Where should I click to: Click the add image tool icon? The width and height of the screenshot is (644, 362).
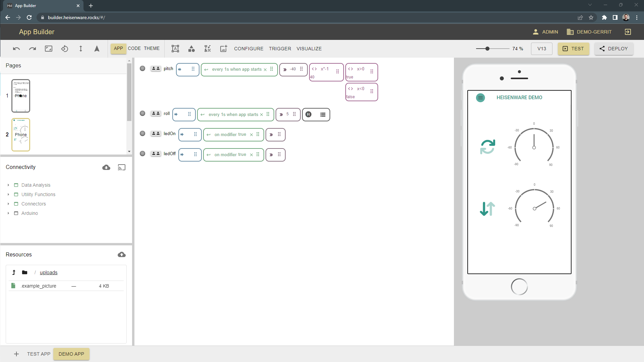coord(224,49)
